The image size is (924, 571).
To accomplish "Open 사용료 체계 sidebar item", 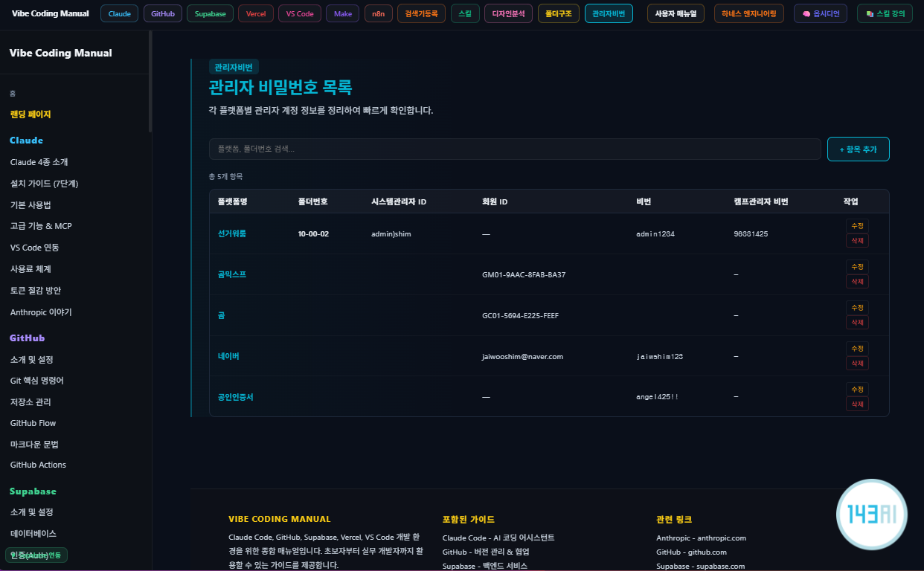I will click(31, 269).
